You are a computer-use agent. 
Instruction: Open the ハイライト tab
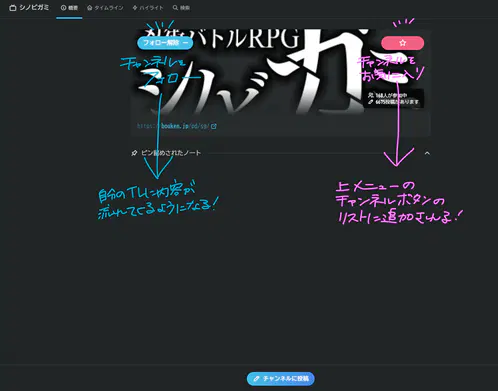click(x=148, y=8)
